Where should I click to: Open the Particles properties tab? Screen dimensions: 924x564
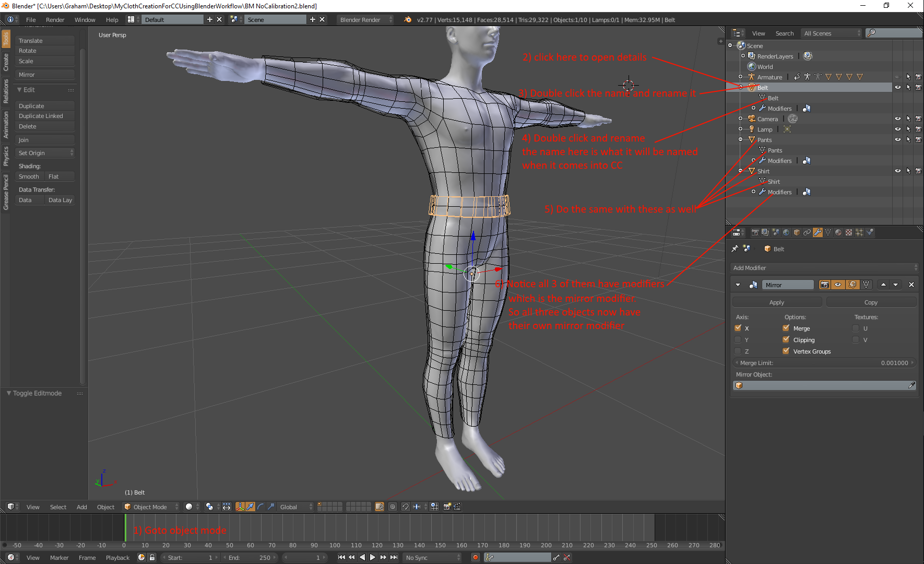pyautogui.click(x=859, y=232)
